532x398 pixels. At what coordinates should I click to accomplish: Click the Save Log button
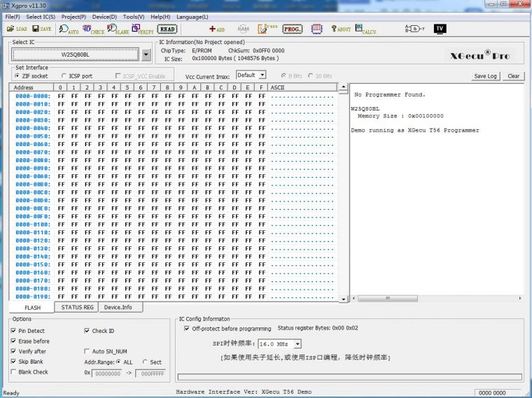(485, 76)
